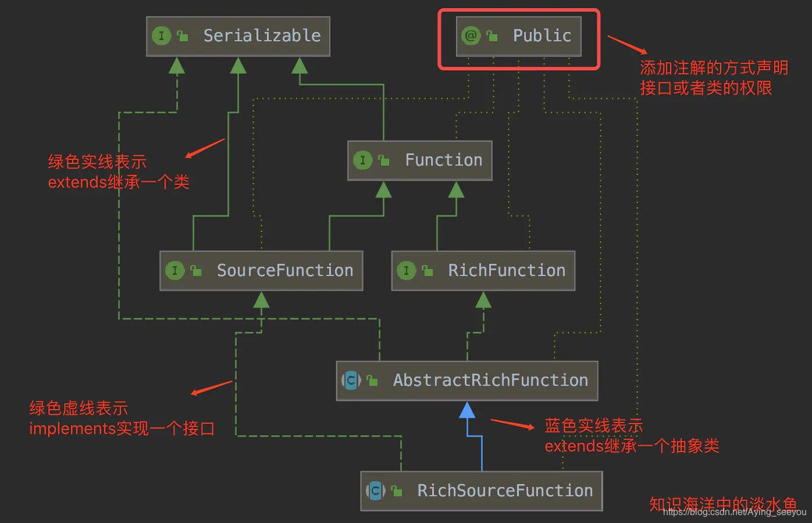Select the Serializable interface node
This screenshot has height=523, width=812.
[x=238, y=36]
